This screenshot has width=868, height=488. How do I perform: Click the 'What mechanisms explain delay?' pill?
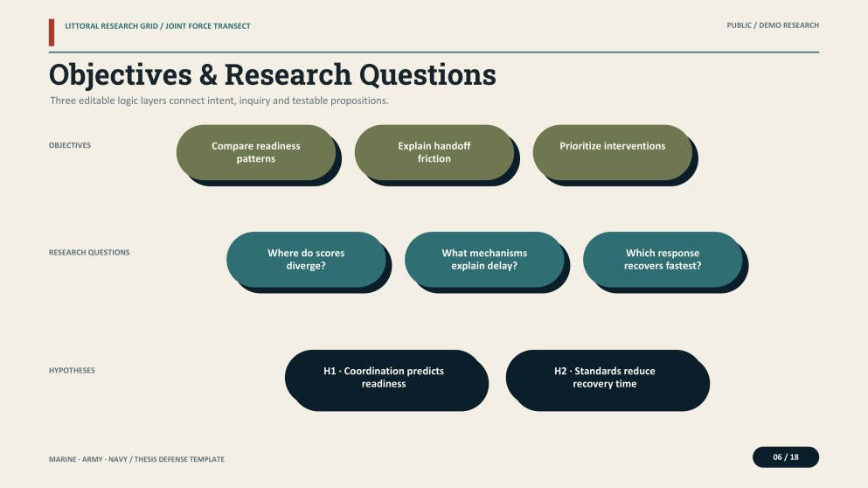(484, 259)
